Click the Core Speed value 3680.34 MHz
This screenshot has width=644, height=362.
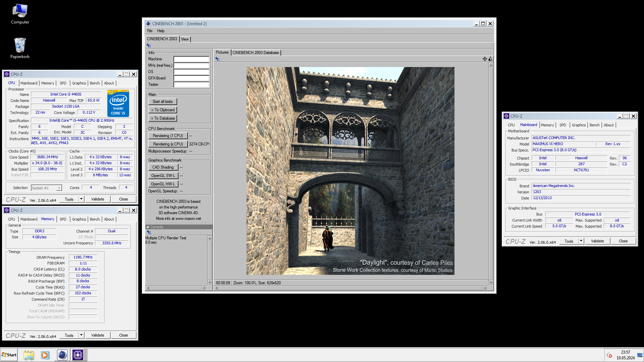pos(47,157)
